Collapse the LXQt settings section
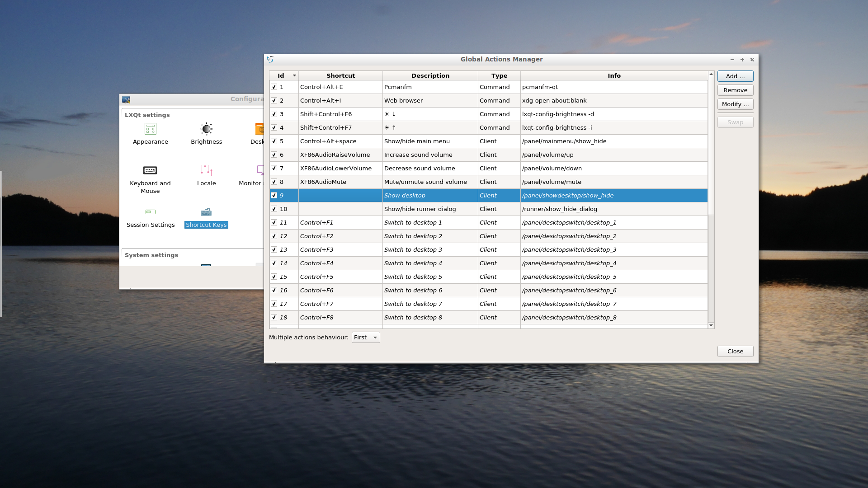 [147, 115]
